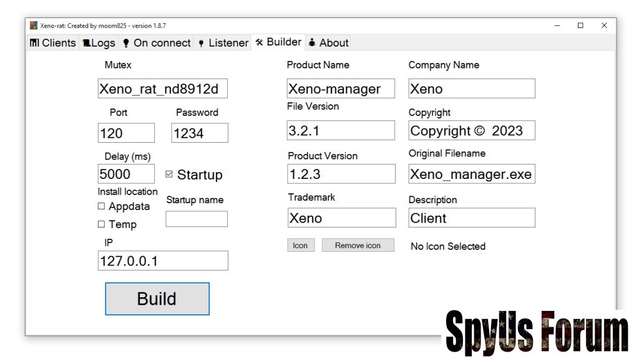Maximize the Xeno-rat window
Screen dimensions: 639x364
(x=580, y=26)
